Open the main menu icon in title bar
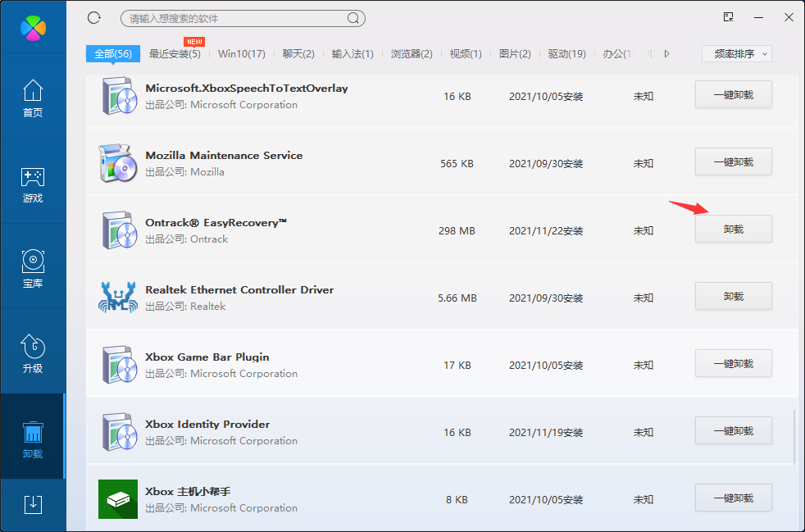The image size is (805, 532). click(729, 17)
